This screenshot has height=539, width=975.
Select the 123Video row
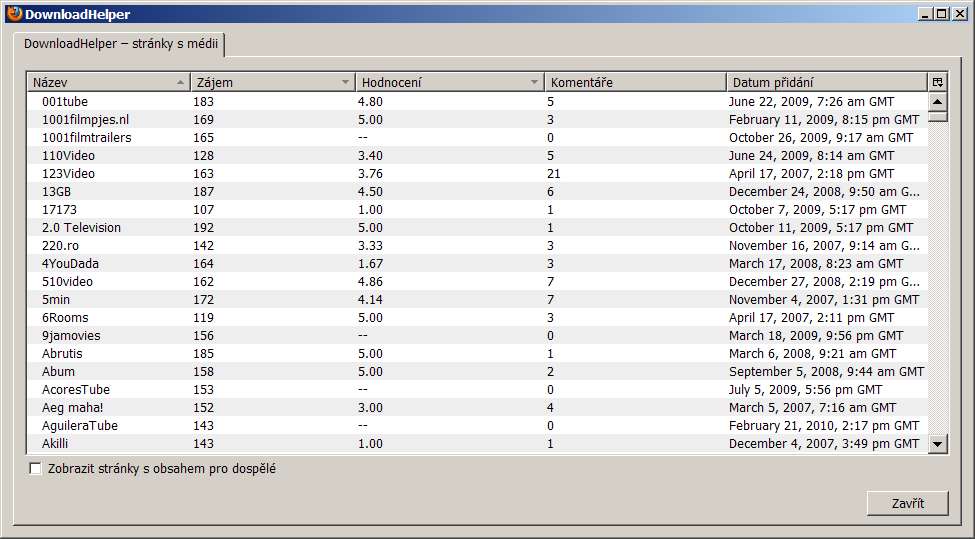pos(478,173)
